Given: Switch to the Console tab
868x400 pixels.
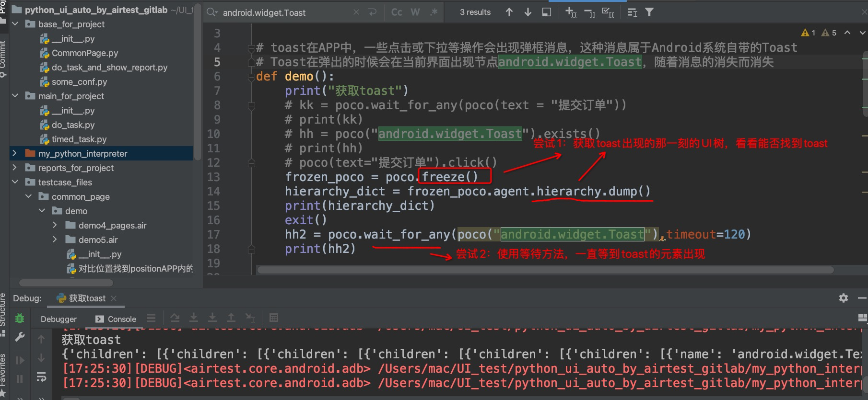Looking at the screenshot, I should click(116, 319).
